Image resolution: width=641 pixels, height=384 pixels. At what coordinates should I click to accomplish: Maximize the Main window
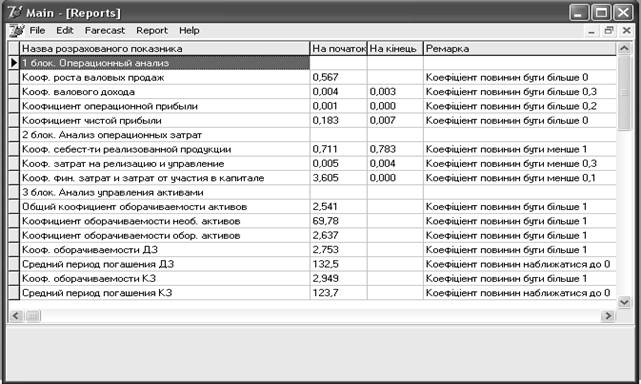601,13
